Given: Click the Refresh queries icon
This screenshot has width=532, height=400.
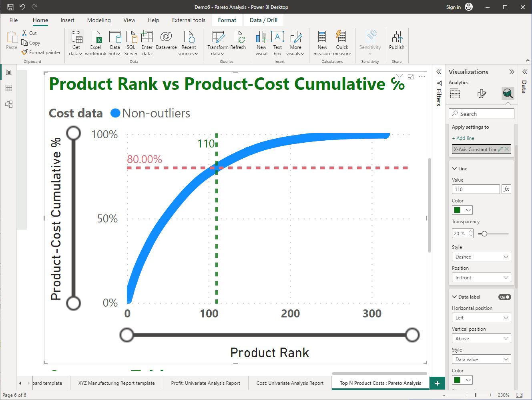Looking at the screenshot, I should tap(239, 37).
